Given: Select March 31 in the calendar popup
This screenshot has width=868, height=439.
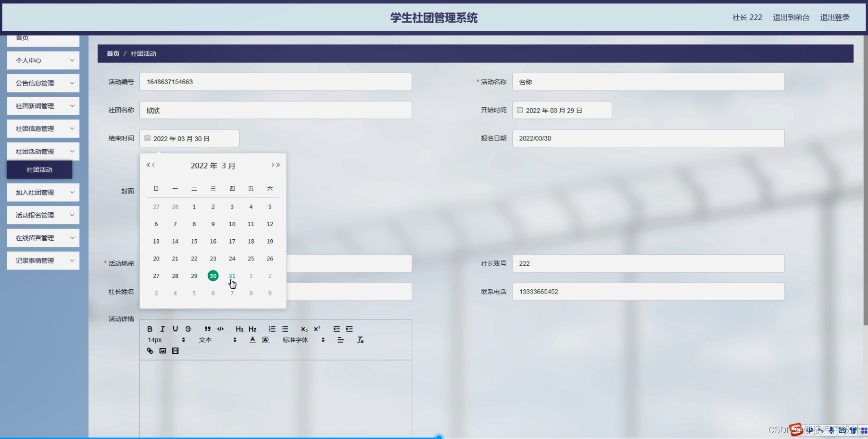Looking at the screenshot, I should (x=232, y=276).
